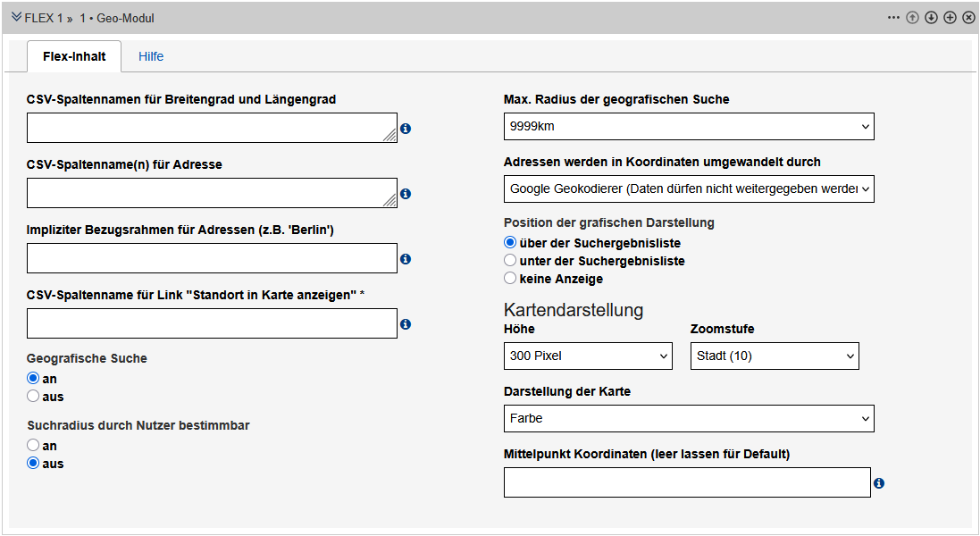The image size is (980, 536).
Task: Move the Geo-Modul element down
Action: tap(931, 17)
